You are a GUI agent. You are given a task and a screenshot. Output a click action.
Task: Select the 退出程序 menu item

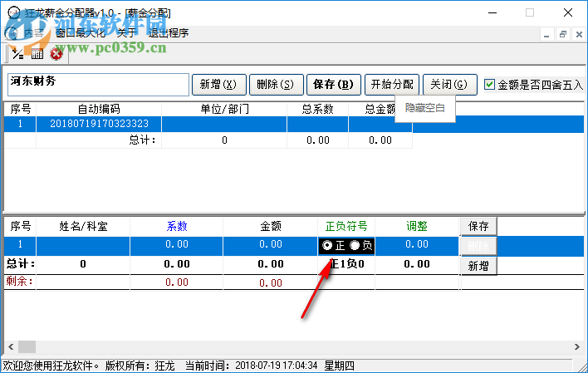[169, 33]
